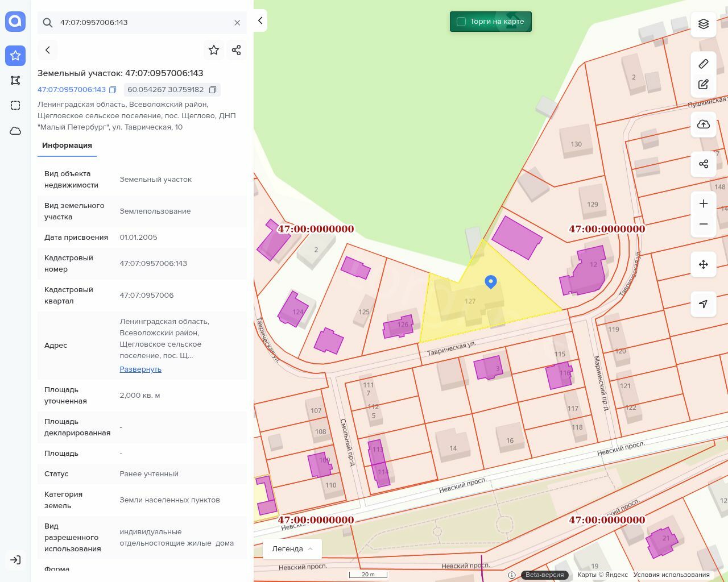
Task: Select the ruler measurement tool
Action: [704, 64]
